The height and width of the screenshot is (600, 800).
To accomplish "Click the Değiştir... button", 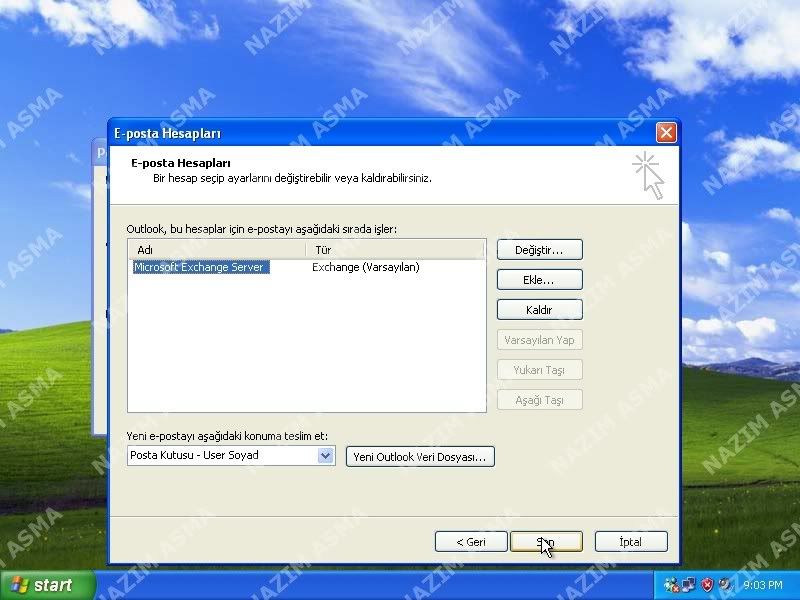I will click(x=539, y=250).
